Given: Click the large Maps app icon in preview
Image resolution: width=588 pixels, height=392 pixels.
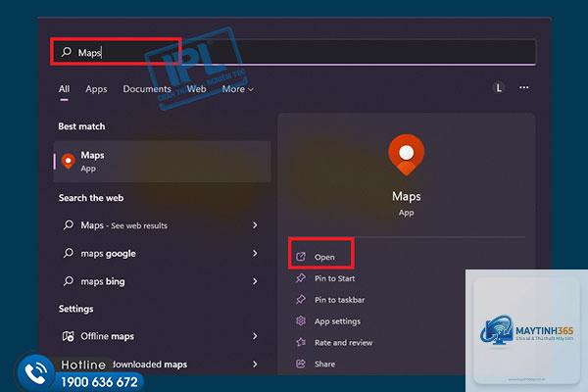Looking at the screenshot, I should (406, 155).
